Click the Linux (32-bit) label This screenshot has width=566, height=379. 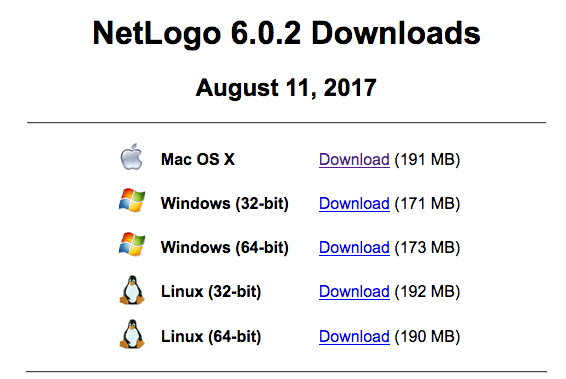[x=211, y=292]
